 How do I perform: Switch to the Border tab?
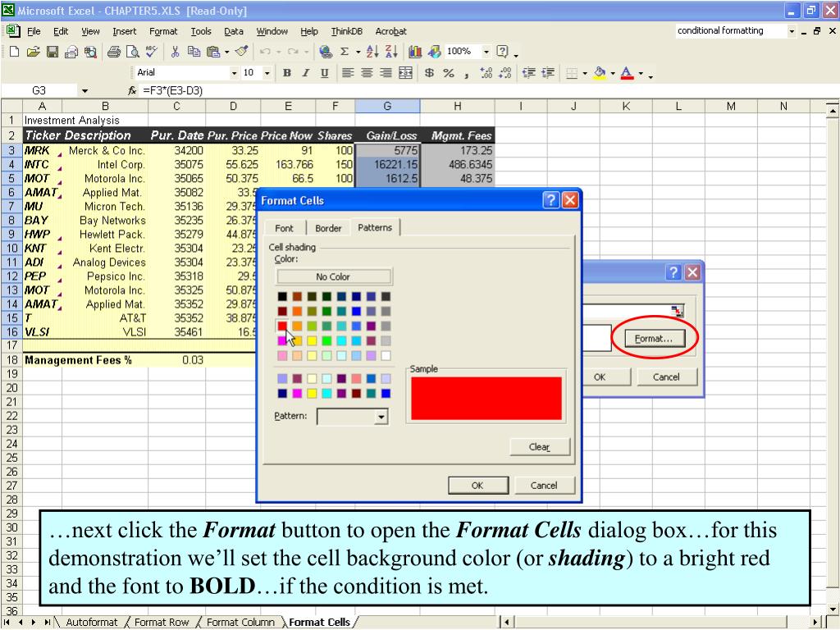click(x=328, y=228)
